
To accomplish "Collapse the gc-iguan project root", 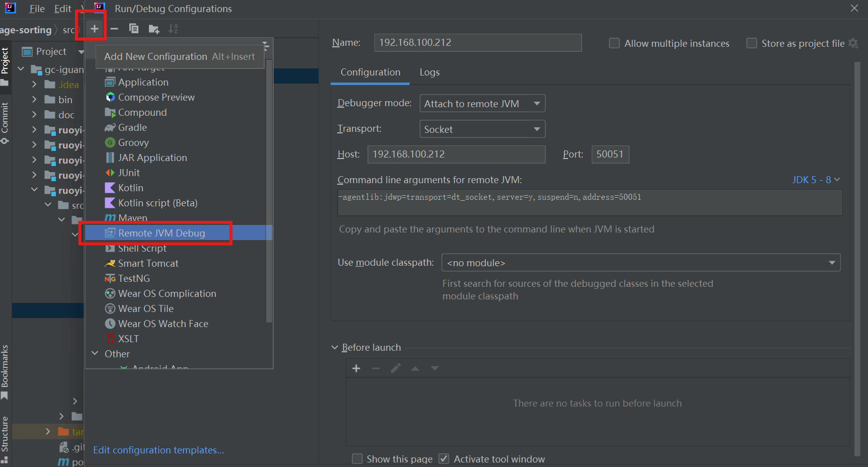I will coord(21,69).
